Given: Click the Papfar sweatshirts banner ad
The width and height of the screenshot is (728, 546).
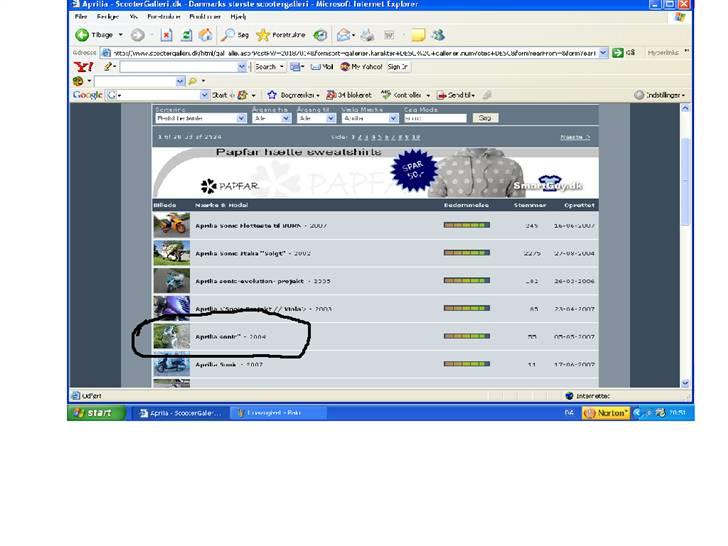Looking at the screenshot, I should tap(376, 172).
